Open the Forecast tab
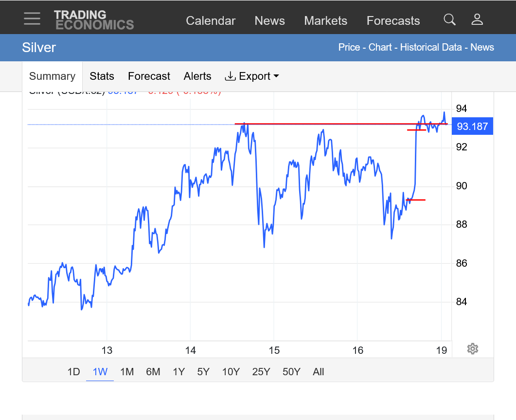 point(149,76)
